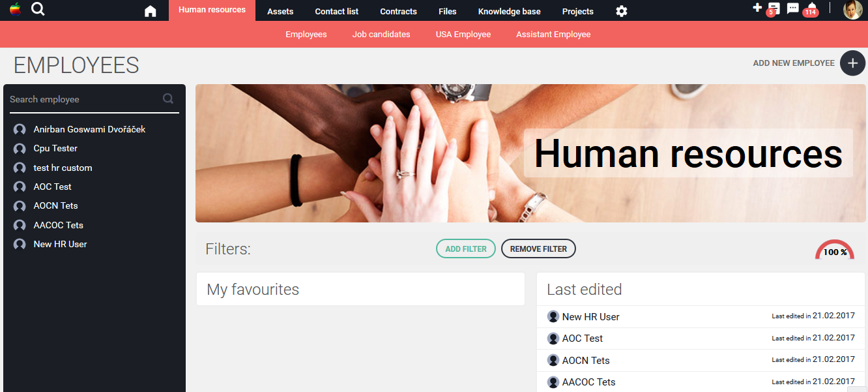
Task: Click sidebar avatar icon beside AOC Test
Action: click(x=20, y=187)
